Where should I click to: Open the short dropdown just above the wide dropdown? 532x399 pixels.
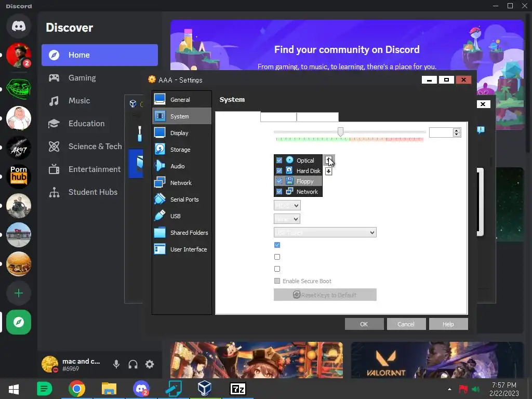click(287, 219)
